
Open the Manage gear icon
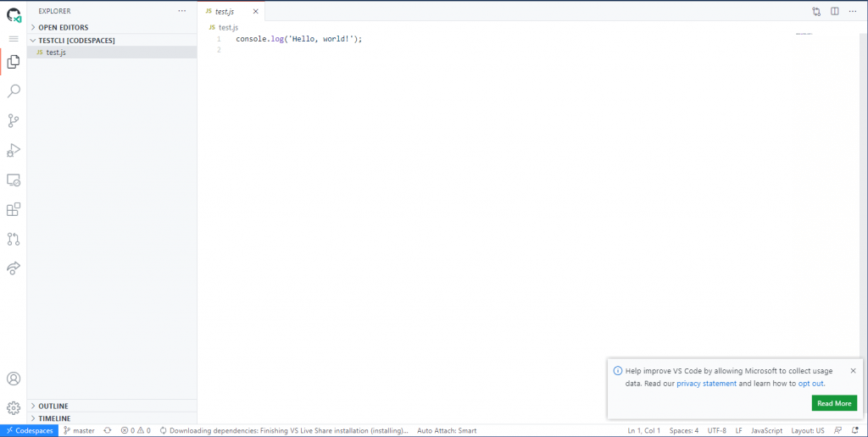coord(14,408)
